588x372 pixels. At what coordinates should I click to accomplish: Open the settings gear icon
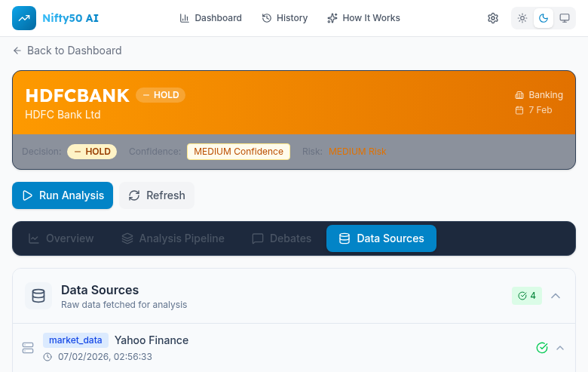point(493,18)
